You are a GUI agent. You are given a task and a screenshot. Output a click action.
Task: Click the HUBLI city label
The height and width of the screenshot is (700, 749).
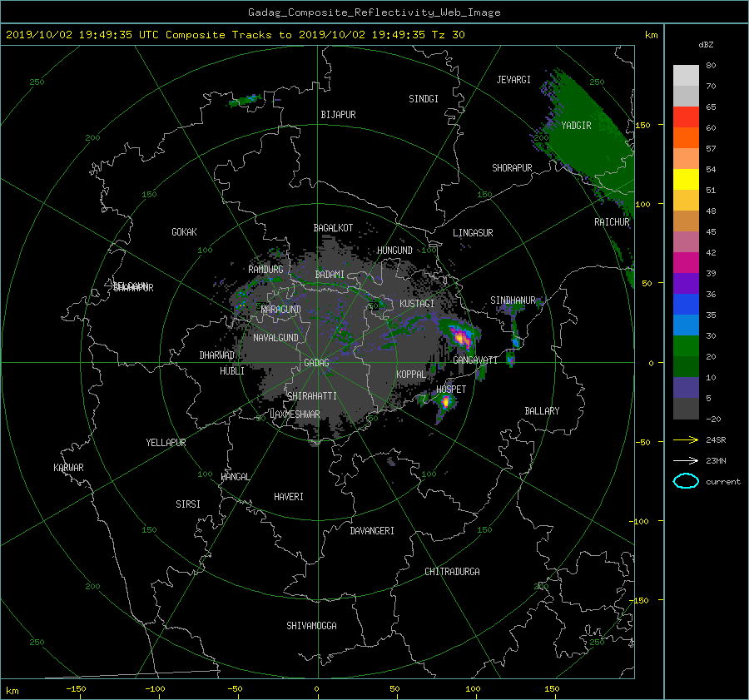[232, 371]
